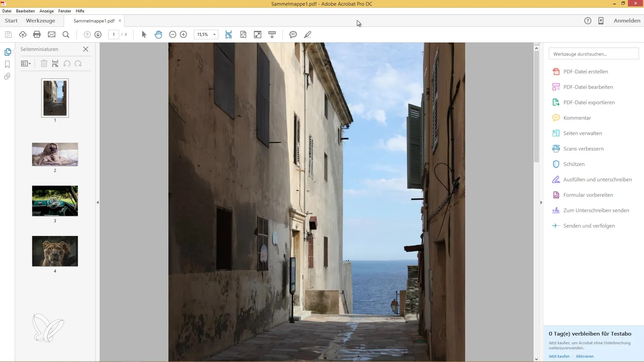The image size is (644, 362).
Task: Collapse the right tools pane arrow
Action: (x=541, y=202)
